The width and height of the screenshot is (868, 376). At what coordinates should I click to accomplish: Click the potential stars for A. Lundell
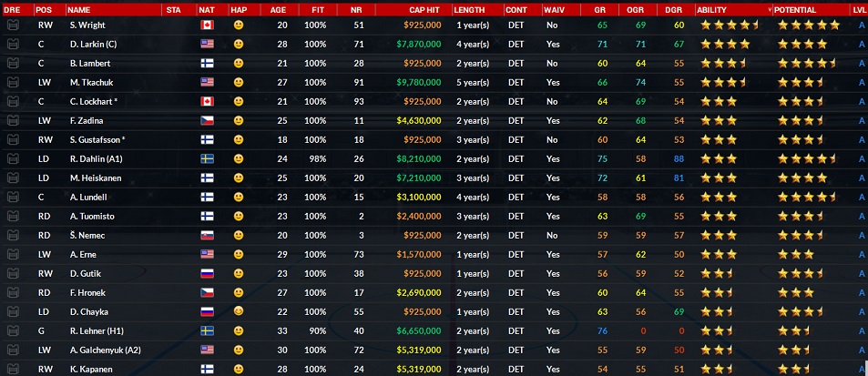(x=807, y=197)
